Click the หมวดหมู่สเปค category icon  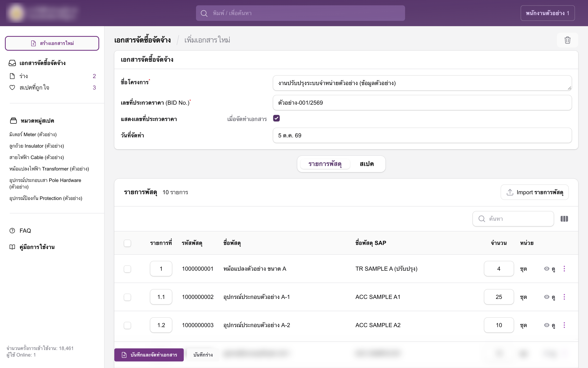(x=13, y=120)
